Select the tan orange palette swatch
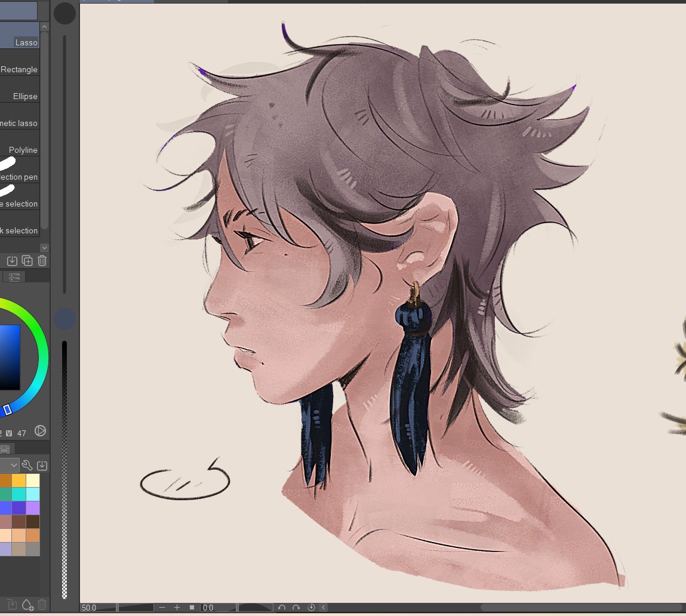This screenshot has height=616, width=686. point(33,535)
